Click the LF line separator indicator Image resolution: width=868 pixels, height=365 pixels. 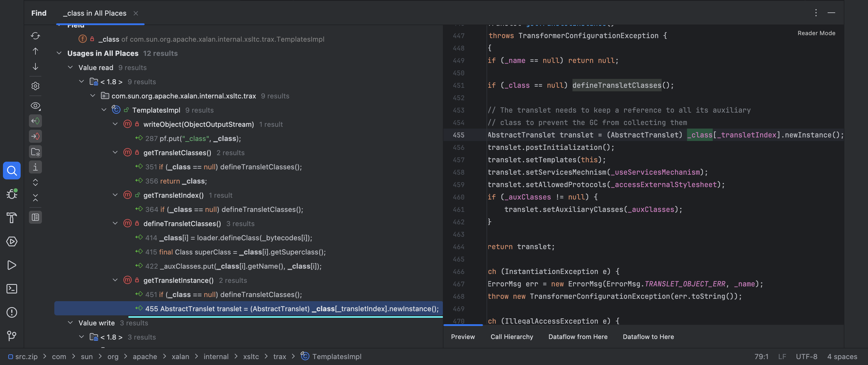coord(782,356)
